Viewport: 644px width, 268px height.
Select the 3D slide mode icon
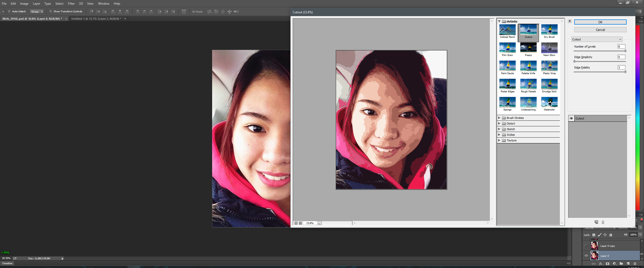point(229,12)
